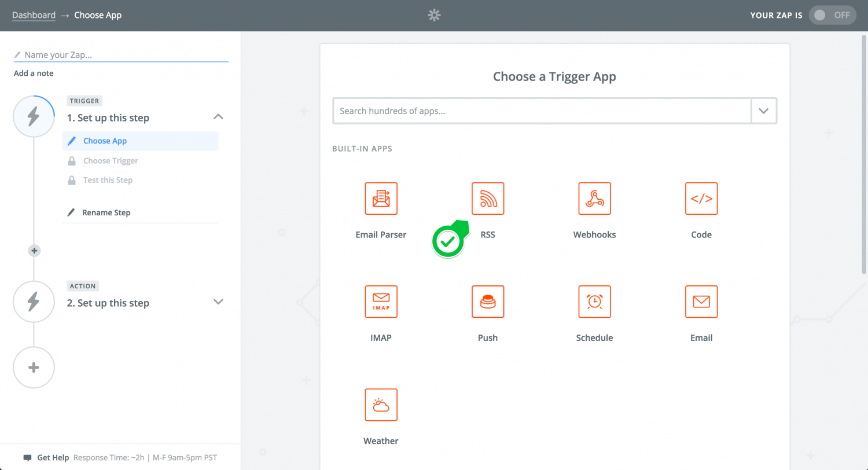Click the 'Choose App' breadcrumb text
868x470 pixels.
tap(98, 15)
